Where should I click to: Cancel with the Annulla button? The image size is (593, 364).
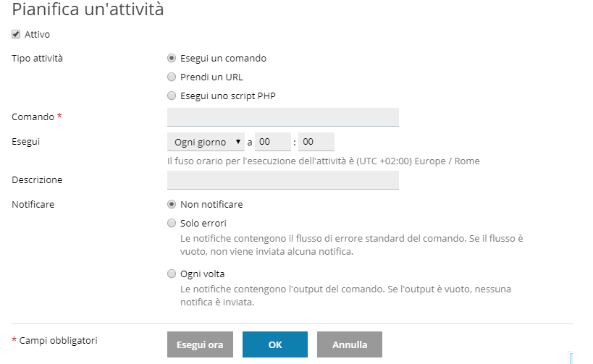point(349,344)
